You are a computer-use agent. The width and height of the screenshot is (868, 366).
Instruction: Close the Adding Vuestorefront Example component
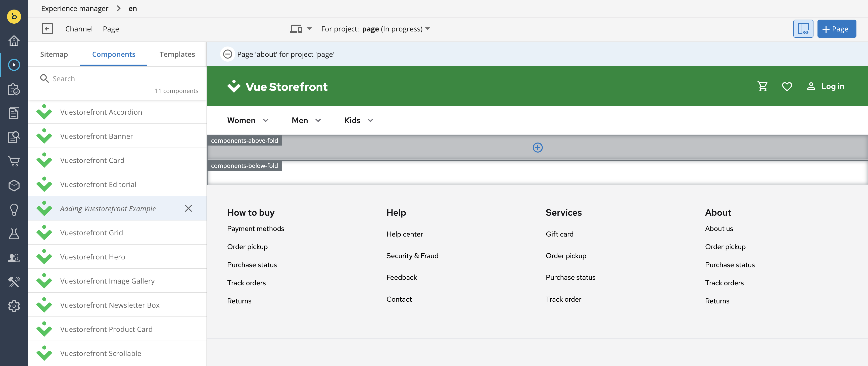[188, 208]
